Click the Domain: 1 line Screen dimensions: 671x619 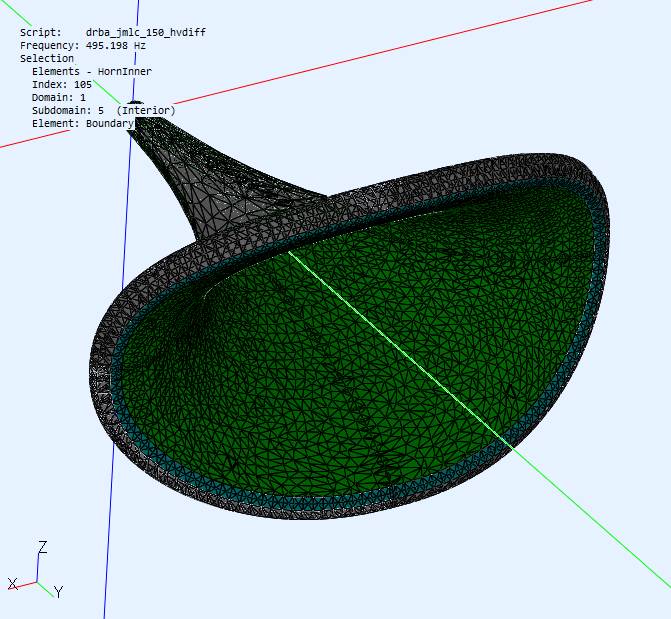(x=59, y=97)
